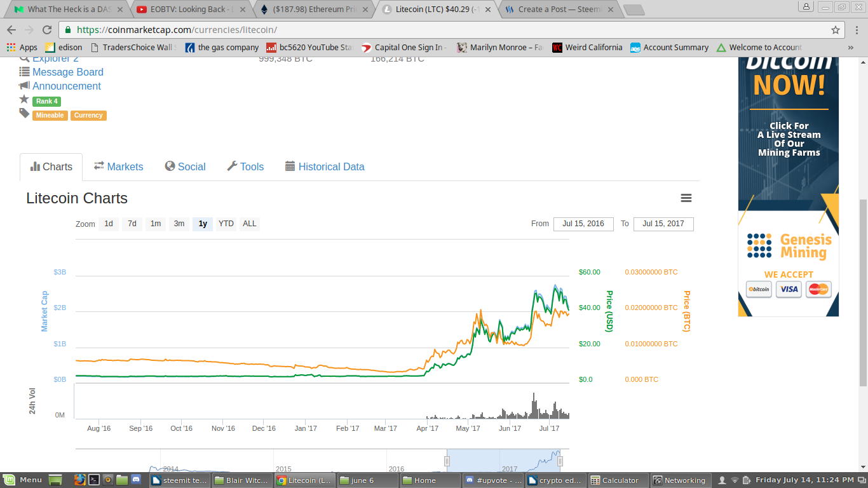
Task: Open the Announcement link
Action: 67,86
